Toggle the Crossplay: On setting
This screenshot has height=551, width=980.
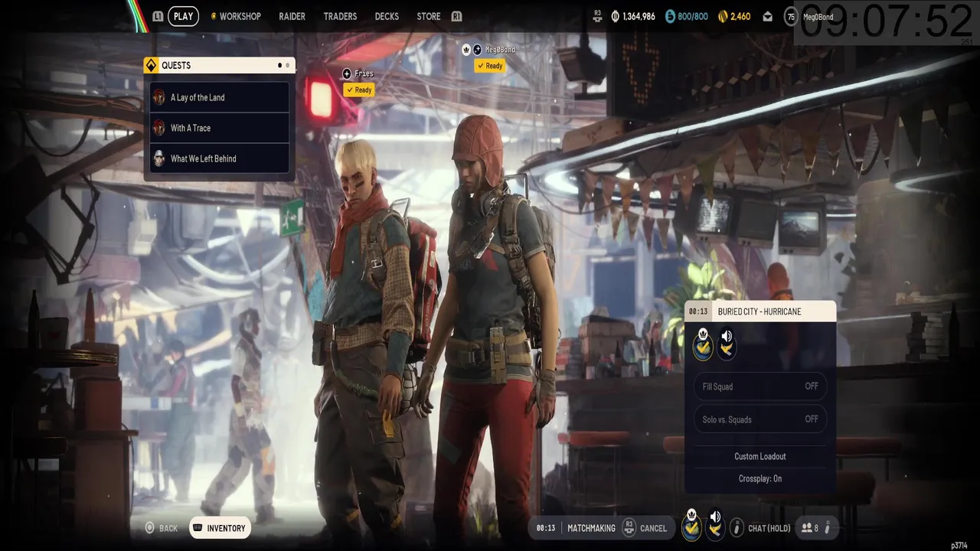tap(760, 478)
